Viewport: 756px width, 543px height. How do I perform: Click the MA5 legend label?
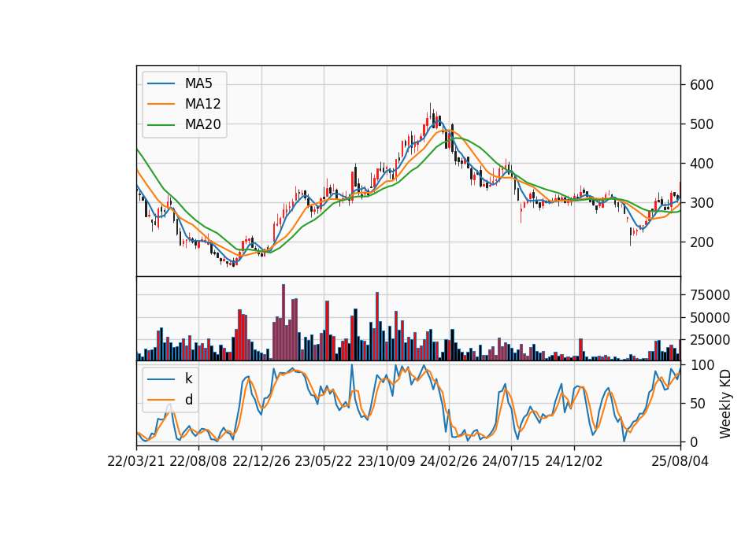tap(198, 83)
